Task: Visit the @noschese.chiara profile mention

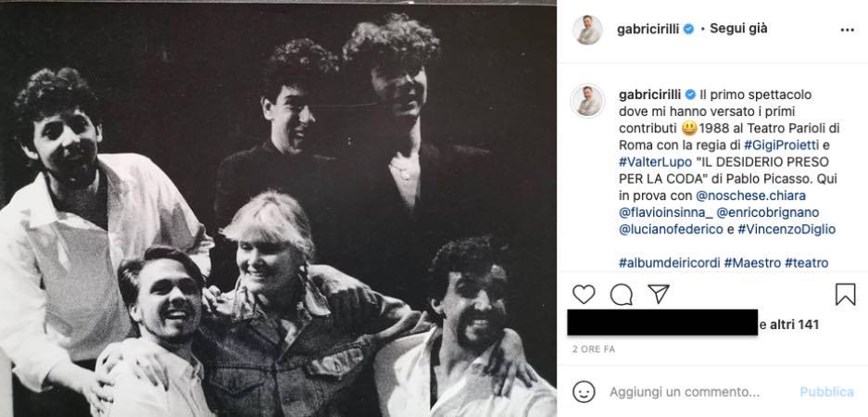Action: 750,196
